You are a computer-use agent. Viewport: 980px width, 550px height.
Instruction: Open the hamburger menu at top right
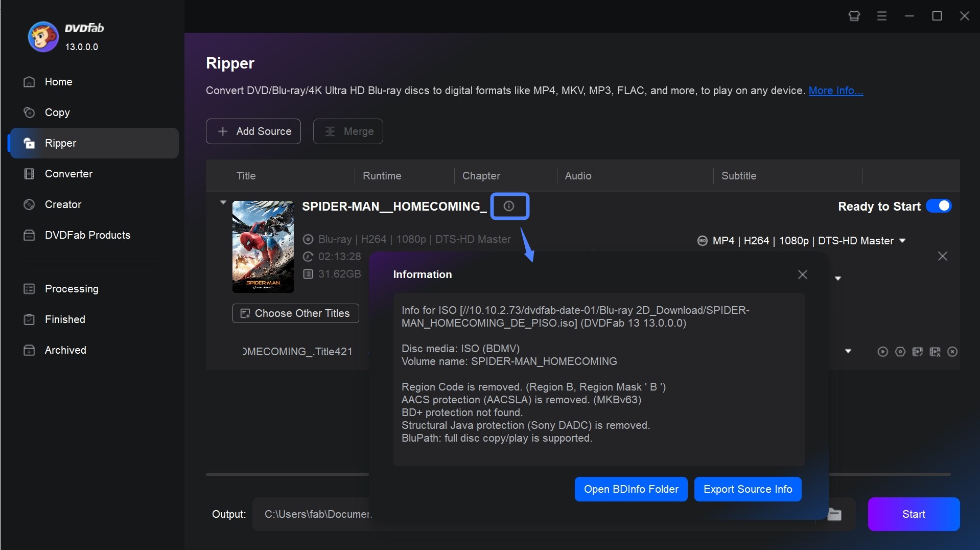click(882, 16)
